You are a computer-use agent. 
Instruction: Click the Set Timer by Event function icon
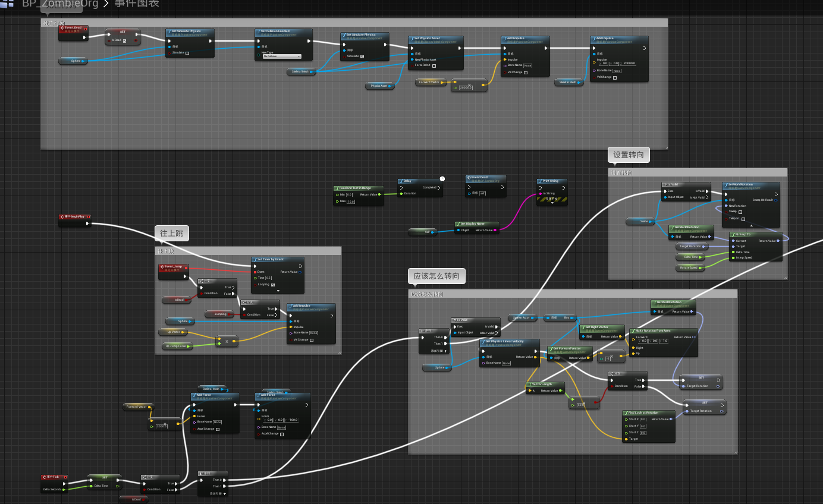pos(254,259)
